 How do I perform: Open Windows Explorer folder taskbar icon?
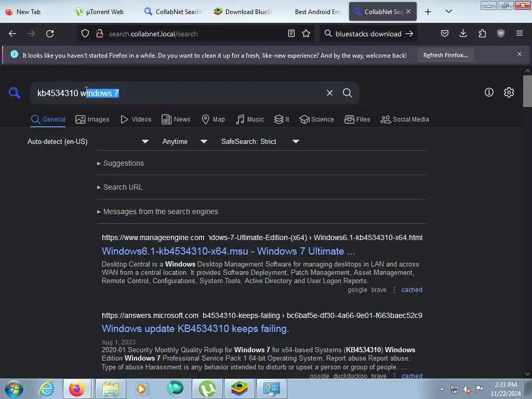111,389
